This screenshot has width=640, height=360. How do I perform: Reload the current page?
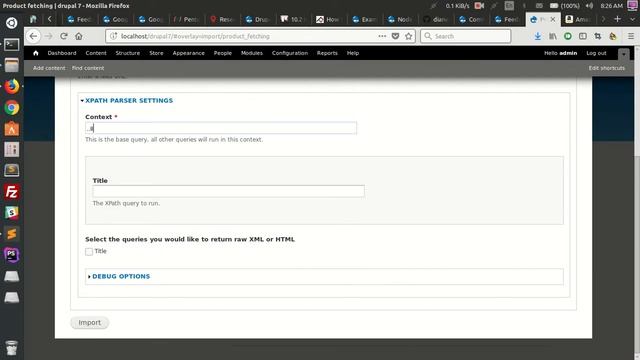[64, 36]
